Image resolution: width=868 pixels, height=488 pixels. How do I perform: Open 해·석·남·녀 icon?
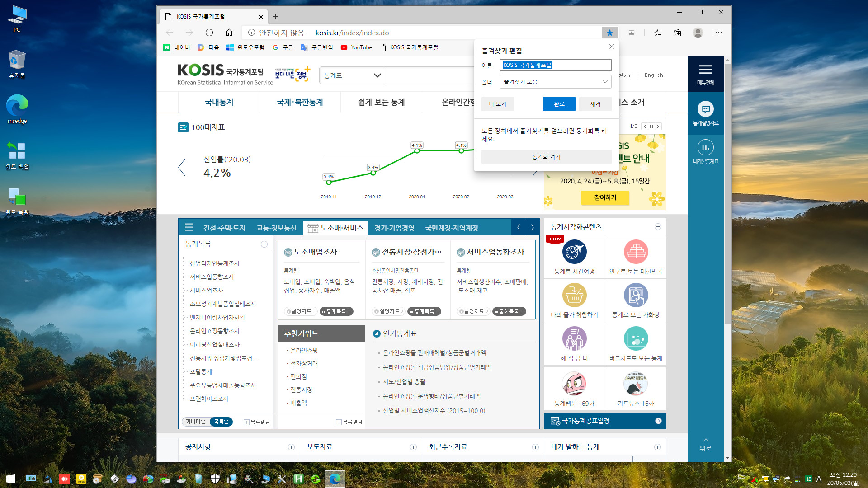tap(574, 339)
